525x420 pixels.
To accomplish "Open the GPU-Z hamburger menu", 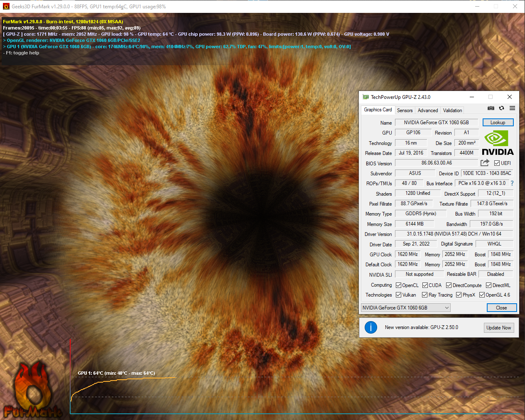I will (x=512, y=108).
